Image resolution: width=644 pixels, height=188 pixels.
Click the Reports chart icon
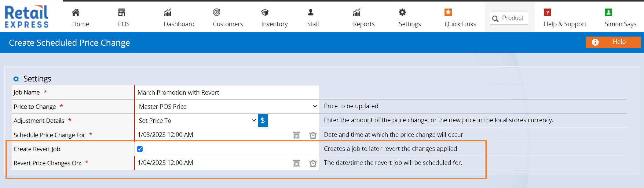357,12
